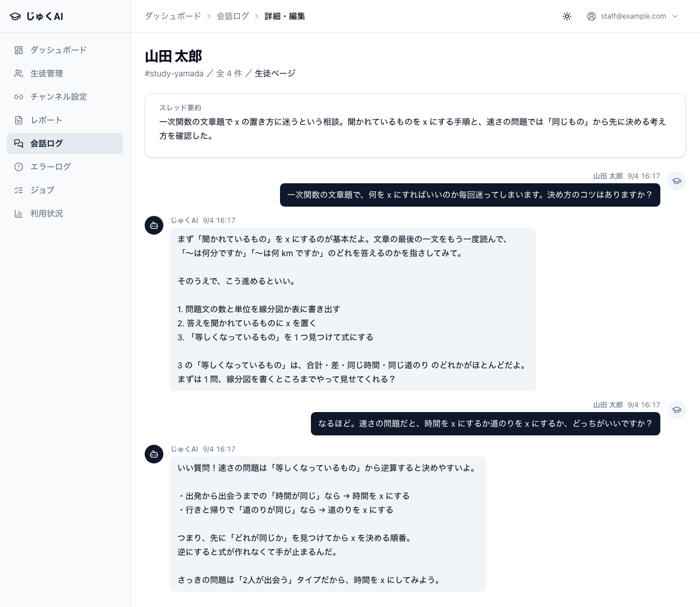The image size is (700, 607).
Task: Click the チャンネル設定 link icon
Action: point(19,97)
